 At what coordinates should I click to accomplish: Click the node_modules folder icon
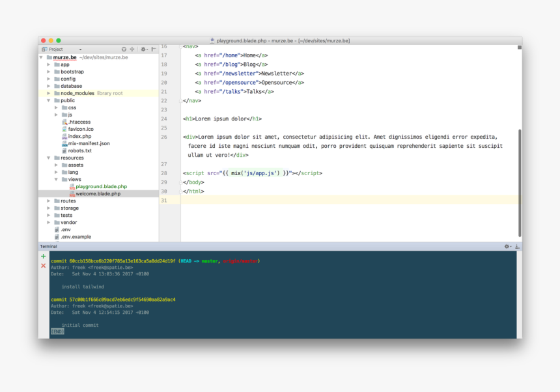[57, 93]
